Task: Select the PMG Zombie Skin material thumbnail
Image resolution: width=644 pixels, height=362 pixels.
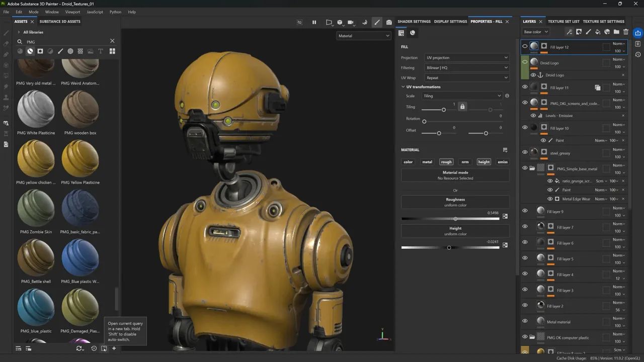Action: [x=36, y=208]
